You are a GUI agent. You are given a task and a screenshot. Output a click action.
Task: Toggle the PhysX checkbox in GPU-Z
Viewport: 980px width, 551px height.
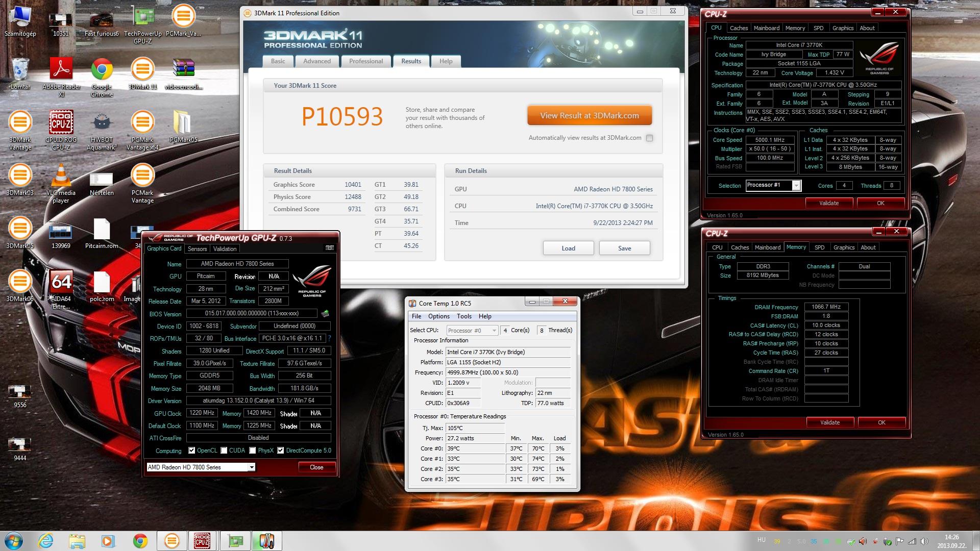pos(253,450)
